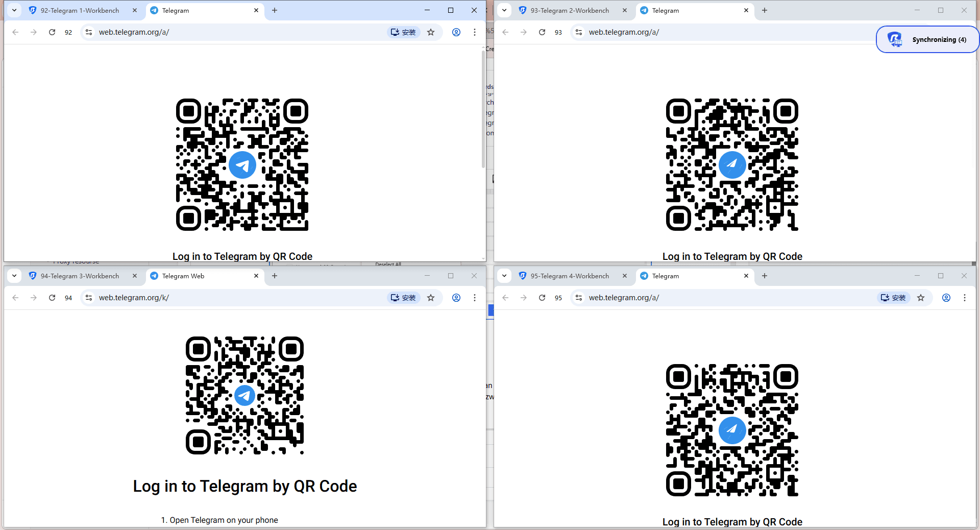
Task: Reload the web.telegram.org/k/ page
Action: 52,298
